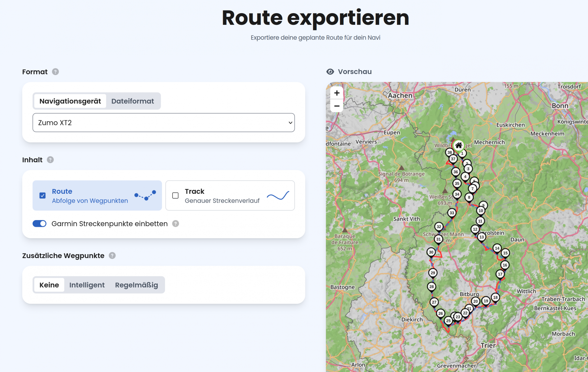The width and height of the screenshot is (588, 372).
Task: Click help icon after Garmin Streckenpunkte einbetten
Action: (175, 224)
